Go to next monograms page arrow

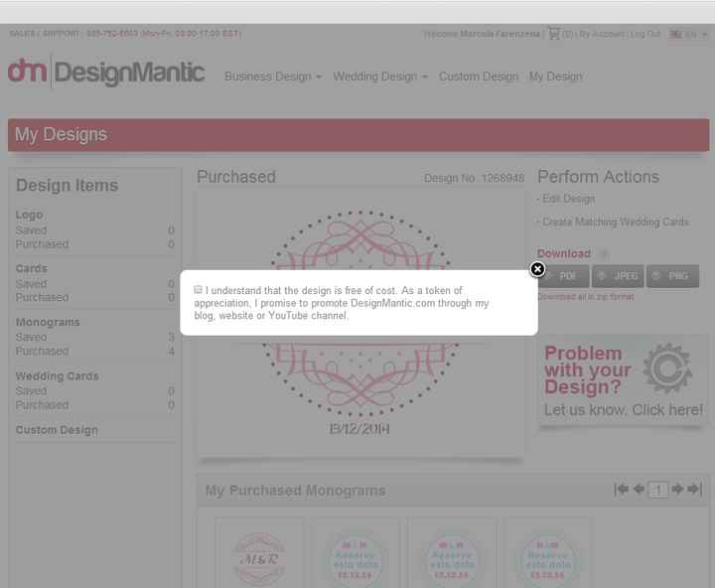677,489
